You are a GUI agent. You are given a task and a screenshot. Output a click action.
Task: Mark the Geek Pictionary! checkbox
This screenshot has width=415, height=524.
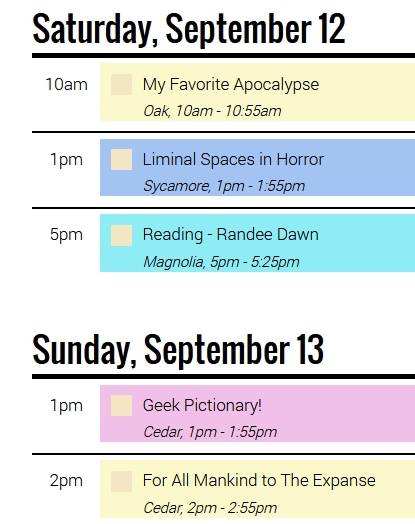[x=121, y=405]
